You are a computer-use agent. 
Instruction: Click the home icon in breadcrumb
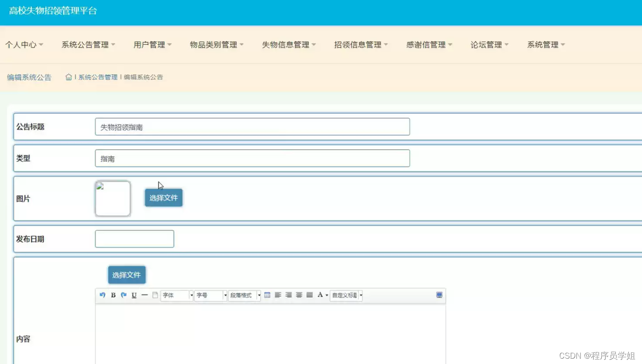[x=68, y=77]
